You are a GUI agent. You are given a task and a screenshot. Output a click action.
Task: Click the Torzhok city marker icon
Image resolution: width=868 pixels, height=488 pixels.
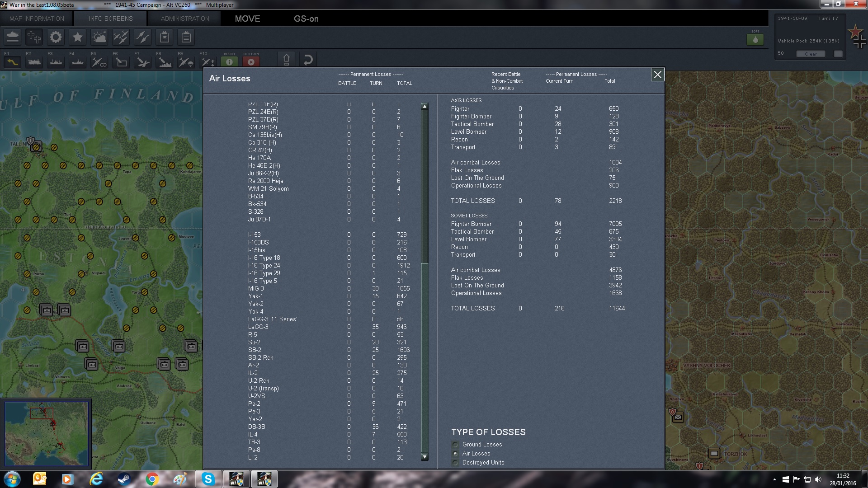[x=714, y=453]
